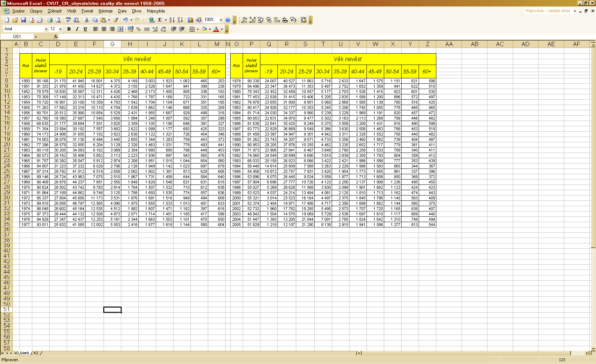This screenshot has height=364, width=596.
Task: Click the vertical scrollbar down arrow
Action: tap(593, 348)
